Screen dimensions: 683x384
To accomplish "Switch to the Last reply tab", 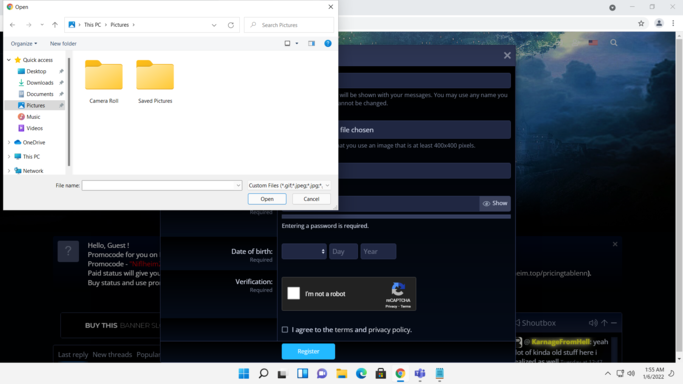I will 73,354.
